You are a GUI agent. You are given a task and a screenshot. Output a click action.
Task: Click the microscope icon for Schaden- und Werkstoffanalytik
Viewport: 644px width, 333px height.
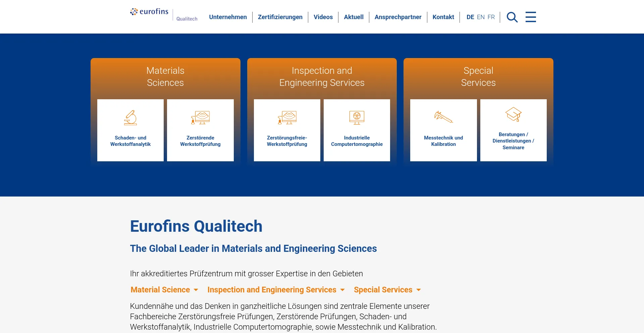(130, 118)
